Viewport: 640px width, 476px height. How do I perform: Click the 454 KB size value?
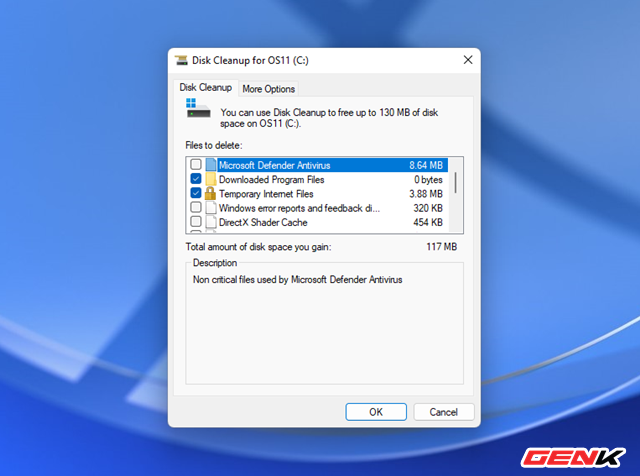click(428, 222)
